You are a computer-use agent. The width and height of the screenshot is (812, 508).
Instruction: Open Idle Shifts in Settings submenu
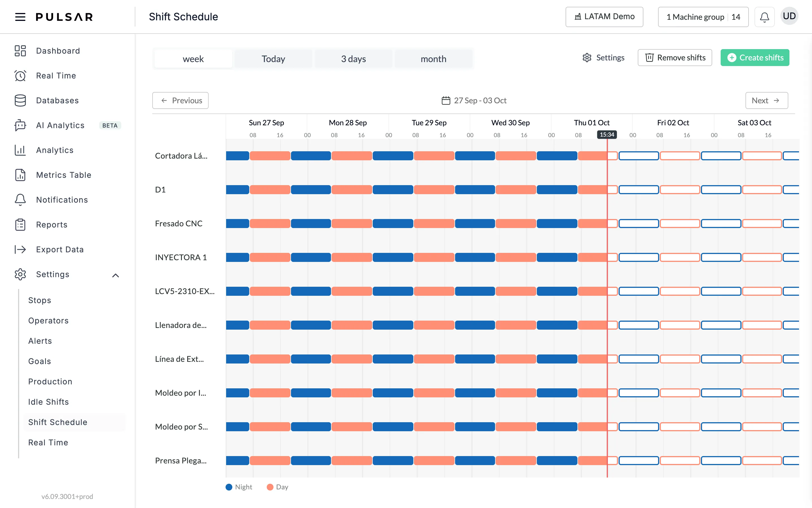click(48, 402)
